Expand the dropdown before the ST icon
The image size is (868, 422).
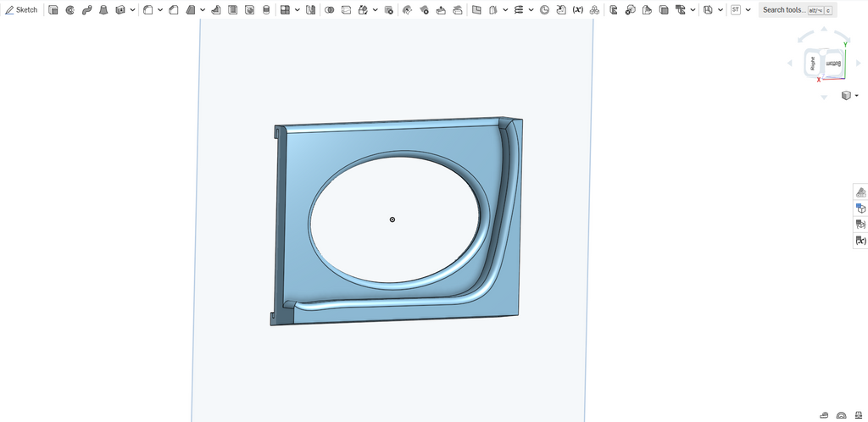[x=720, y=10]
